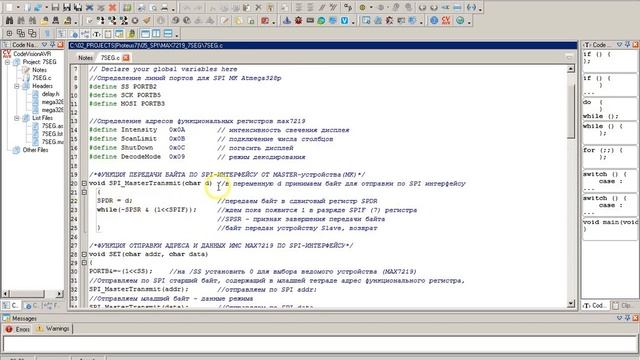Viewport: 640px width, 360px height.
Task: Open Code Navigator panel dropdown arrow
Action: [x=44, y=44]
